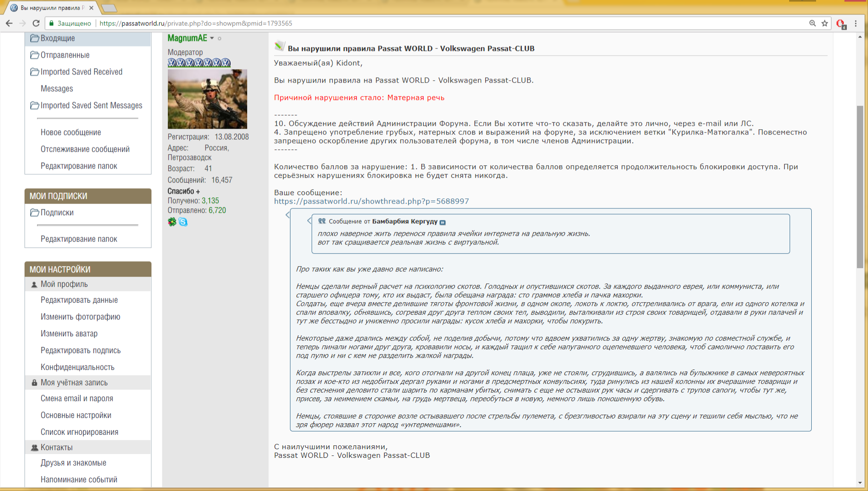Viewport: 868px width, 491px height.
Task: Click the scrollbar up arrow
Action: tap(860, 37)
